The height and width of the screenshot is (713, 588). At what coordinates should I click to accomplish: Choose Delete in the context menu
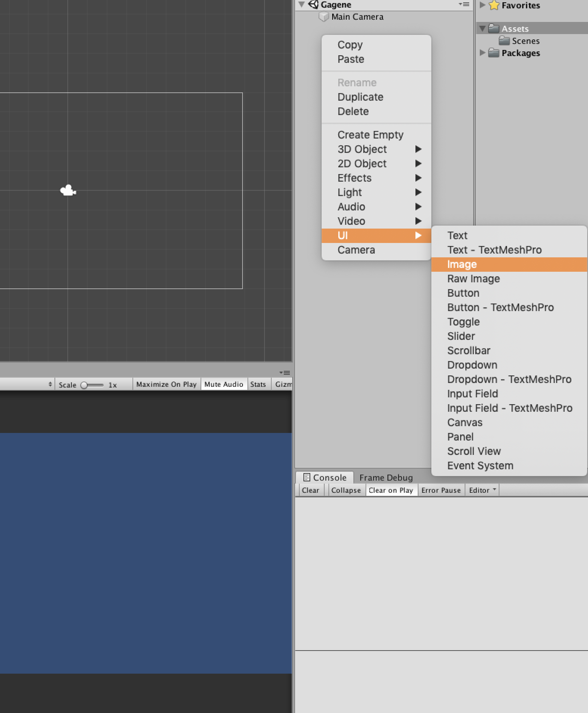[x=376, y=111]
